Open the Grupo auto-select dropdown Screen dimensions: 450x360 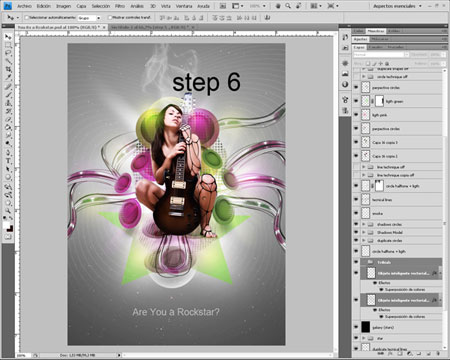click(89, 18)
